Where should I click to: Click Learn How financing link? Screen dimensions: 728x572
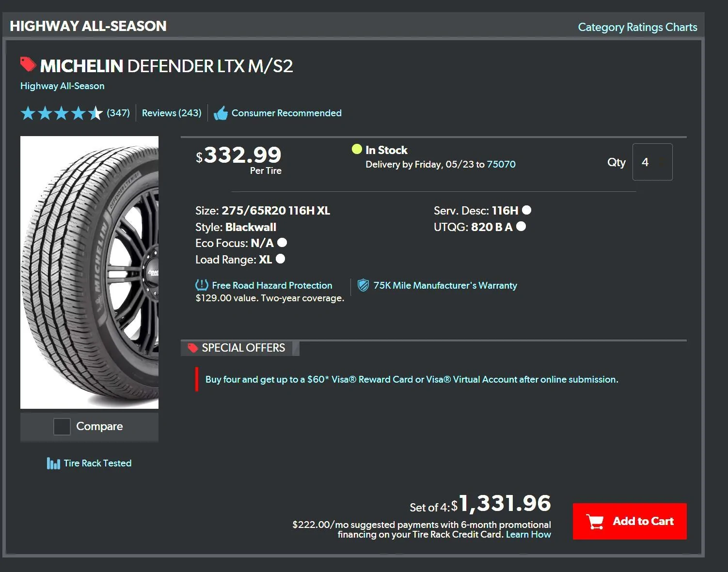tap(528, 534)
